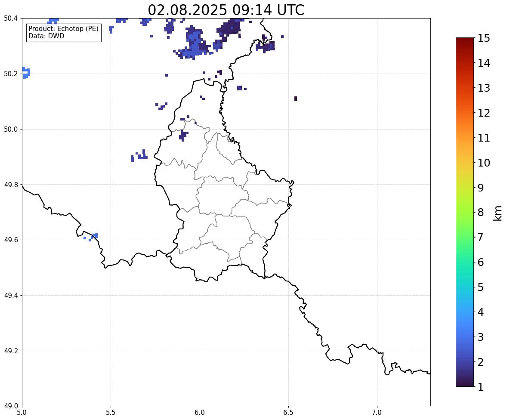507x420 pixels.
Task: Click the colorbar tick label 9
Action: point(481,188)
